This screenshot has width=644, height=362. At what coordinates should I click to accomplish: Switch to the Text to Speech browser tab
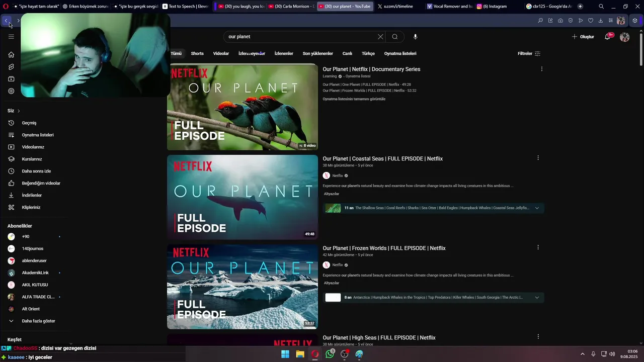click(186, 7)
